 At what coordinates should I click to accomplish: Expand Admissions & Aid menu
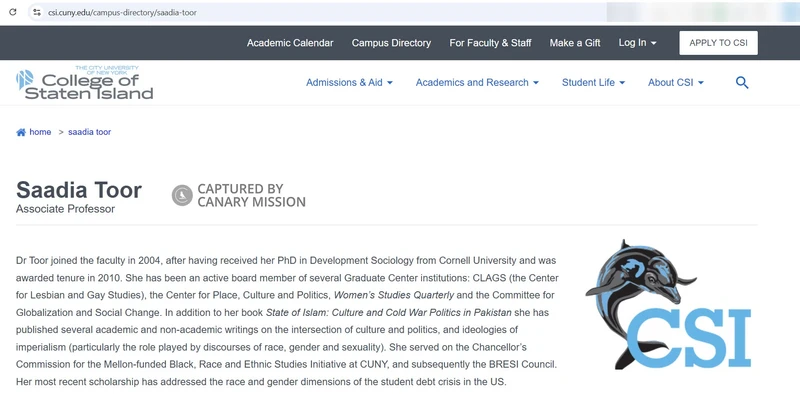point(349,82)
